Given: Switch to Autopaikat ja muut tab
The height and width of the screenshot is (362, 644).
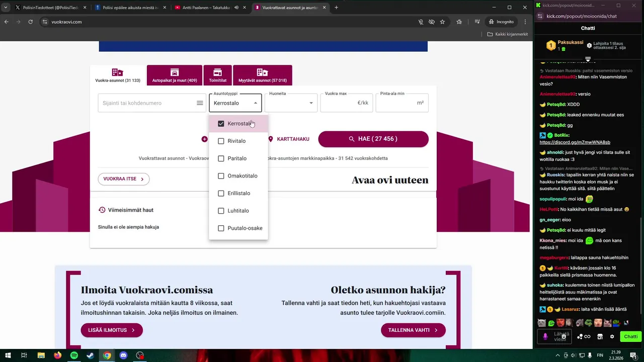Looking at the screenshot, I should pos(175,75).
